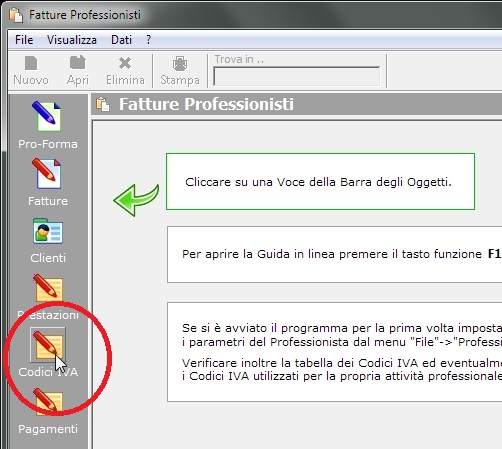The image size is (502, 449).
Task: Open the Clienti contact card icon
Action: [48, 231]
